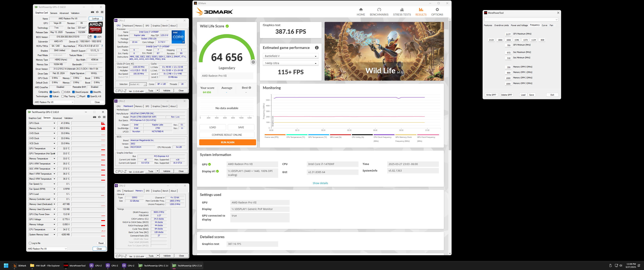Click COMPARE RESULT ONLINE button

227,135
